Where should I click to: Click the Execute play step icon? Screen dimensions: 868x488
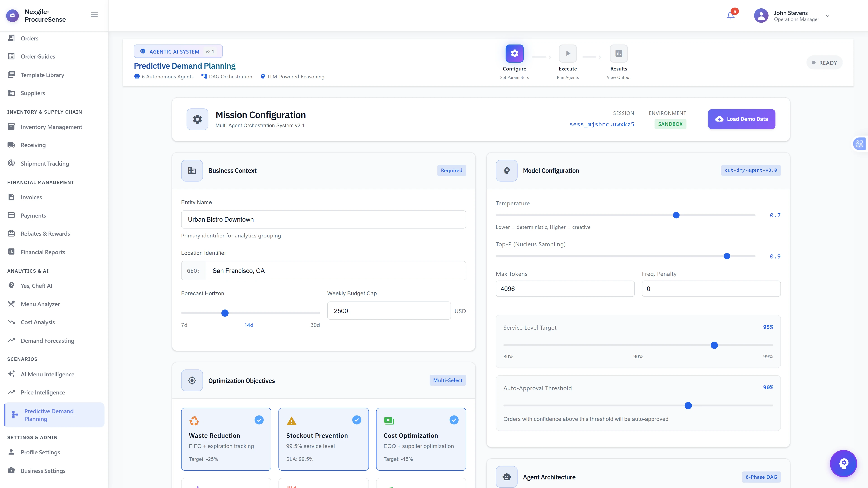click(568, 53)
